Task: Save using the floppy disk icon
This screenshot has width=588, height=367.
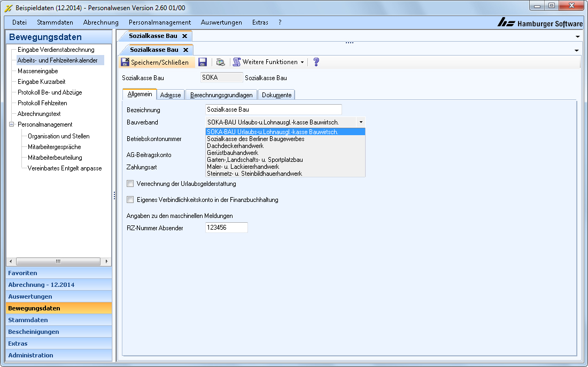Action: (x=203, y=62)
